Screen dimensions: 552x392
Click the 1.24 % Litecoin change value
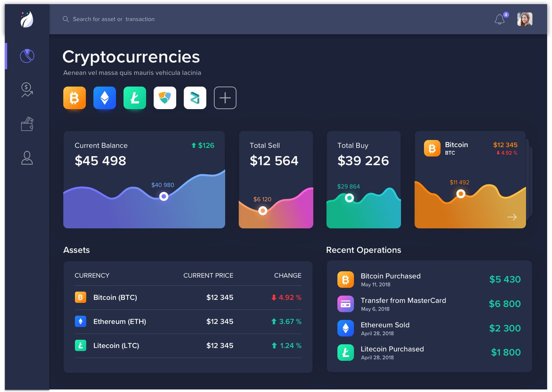[x=286, y=346]
